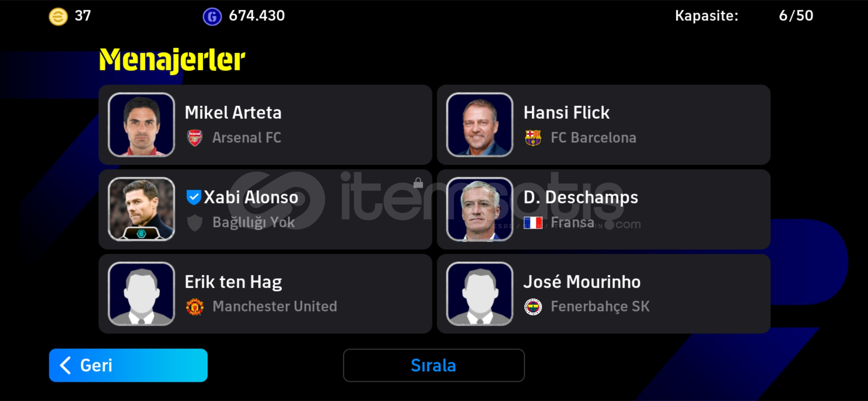Choose the José Mourinho manager card
The height and width of the screenshot is (401, 868).
604,294
